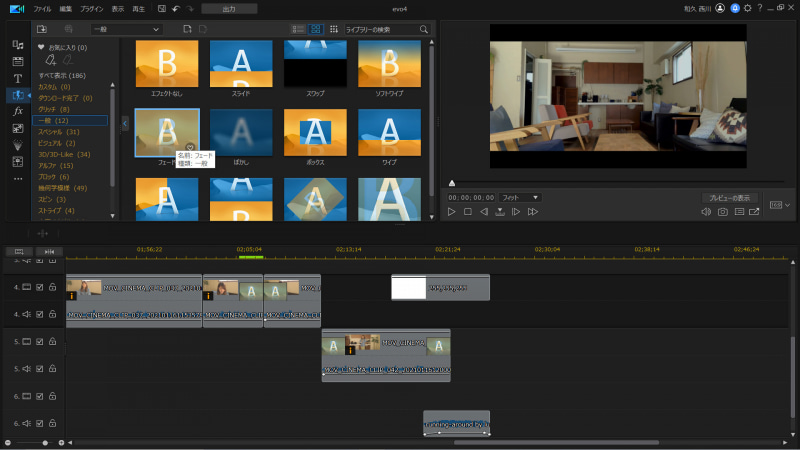Click the import media icon in library toolbar
Viewport: 800px width, 450px height.
point(42,30)
